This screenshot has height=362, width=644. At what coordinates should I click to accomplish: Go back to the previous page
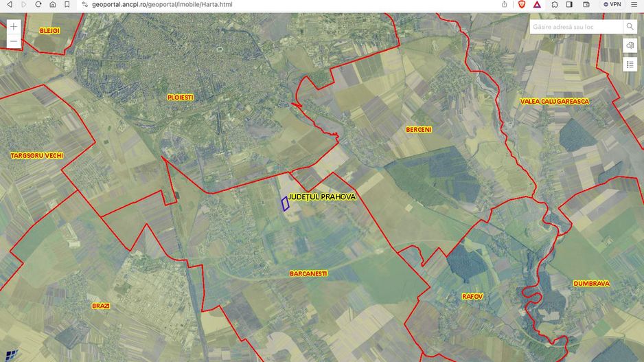click(10, 5)
